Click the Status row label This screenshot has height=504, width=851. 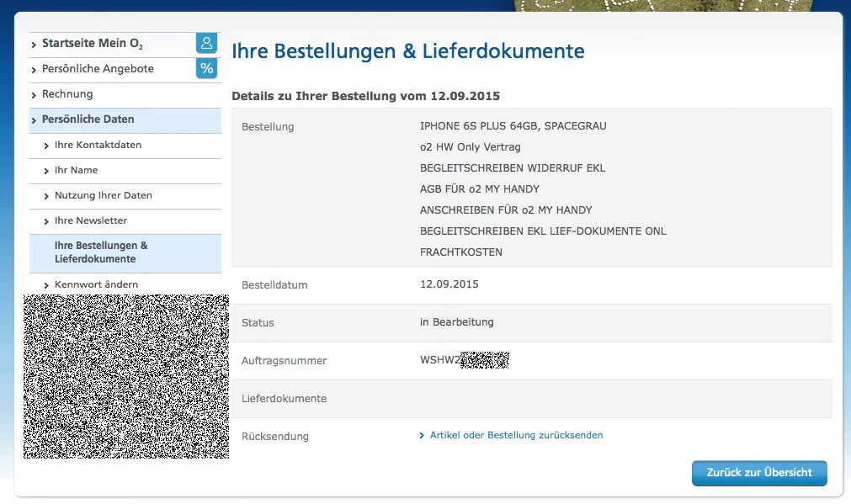pos(258,323)
